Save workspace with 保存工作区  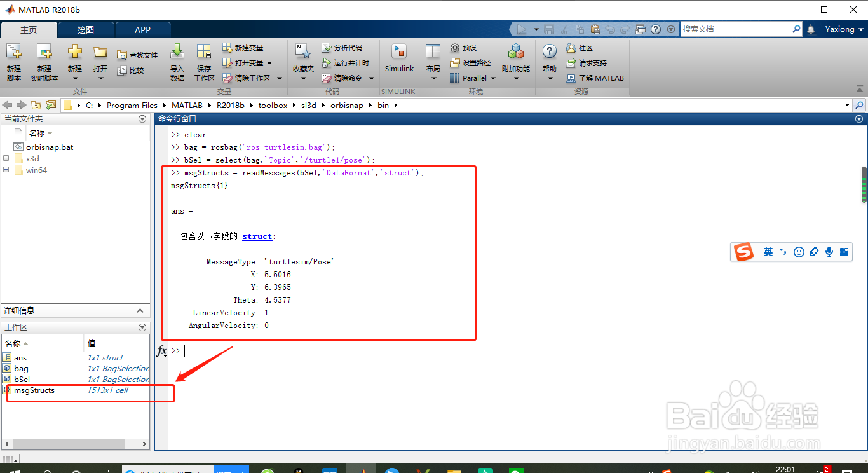click(204, 62)
